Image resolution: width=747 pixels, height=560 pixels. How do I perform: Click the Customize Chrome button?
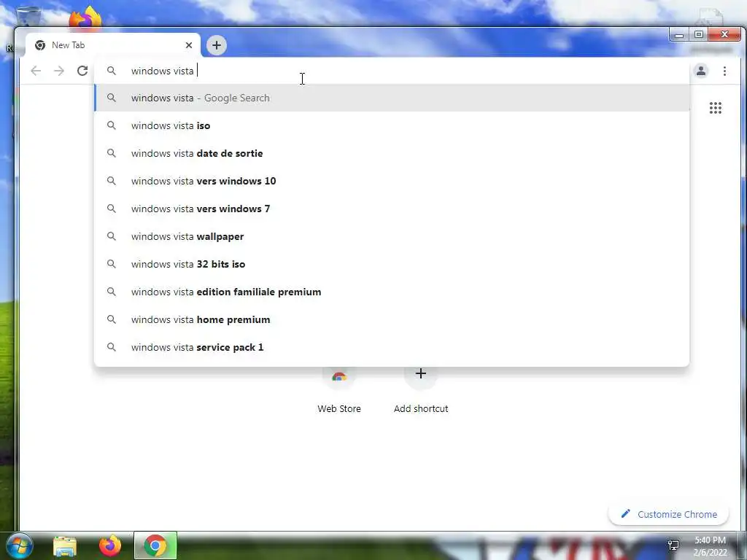(x=668, y=514)
